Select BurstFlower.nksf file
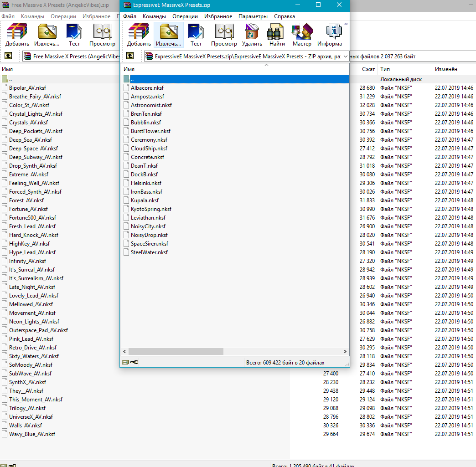This screenshot has width=476, height=467. click(150, 131)
